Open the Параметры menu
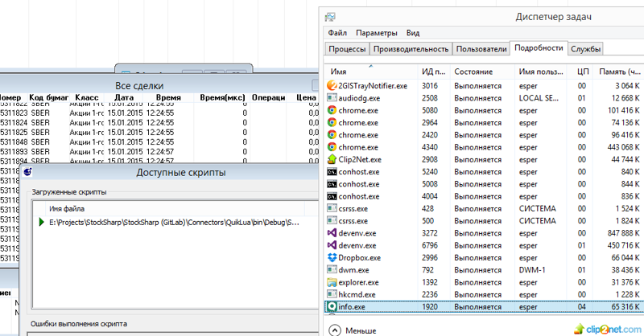644x336 pixels. (377, 33)
